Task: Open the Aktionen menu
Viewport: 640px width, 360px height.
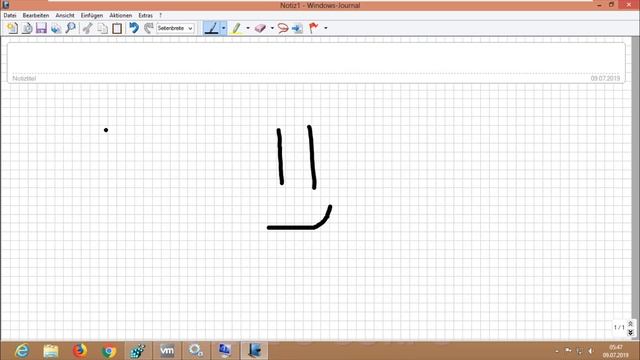Action: click(120, 16)
